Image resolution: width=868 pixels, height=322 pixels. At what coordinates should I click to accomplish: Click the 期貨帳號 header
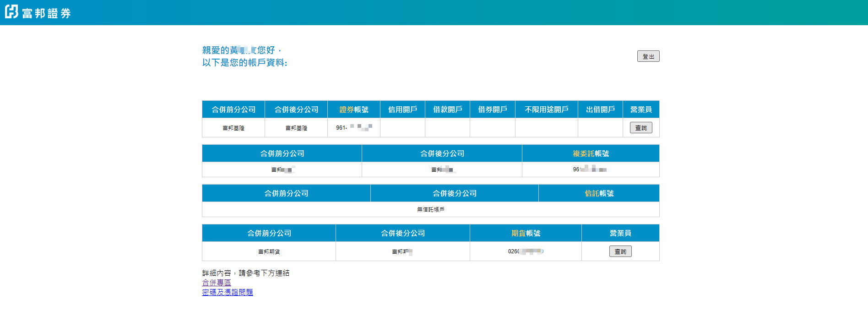click(526, 233)
